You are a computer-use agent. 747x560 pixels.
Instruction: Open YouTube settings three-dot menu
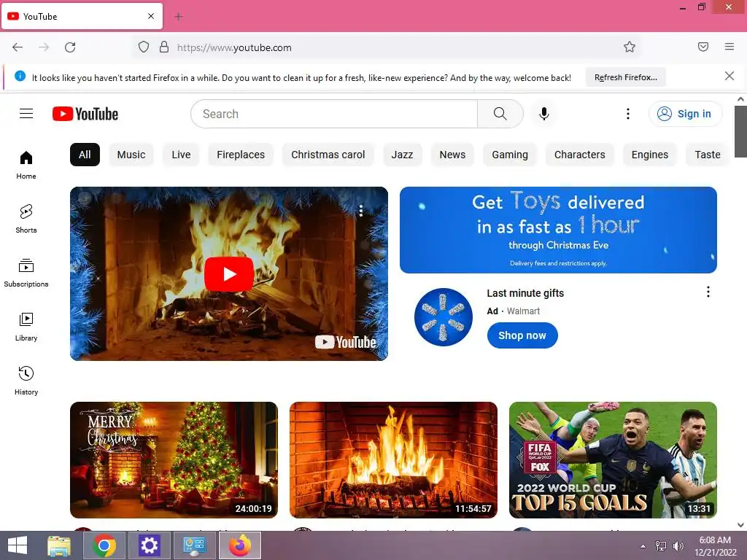click(x=628, y=114)
